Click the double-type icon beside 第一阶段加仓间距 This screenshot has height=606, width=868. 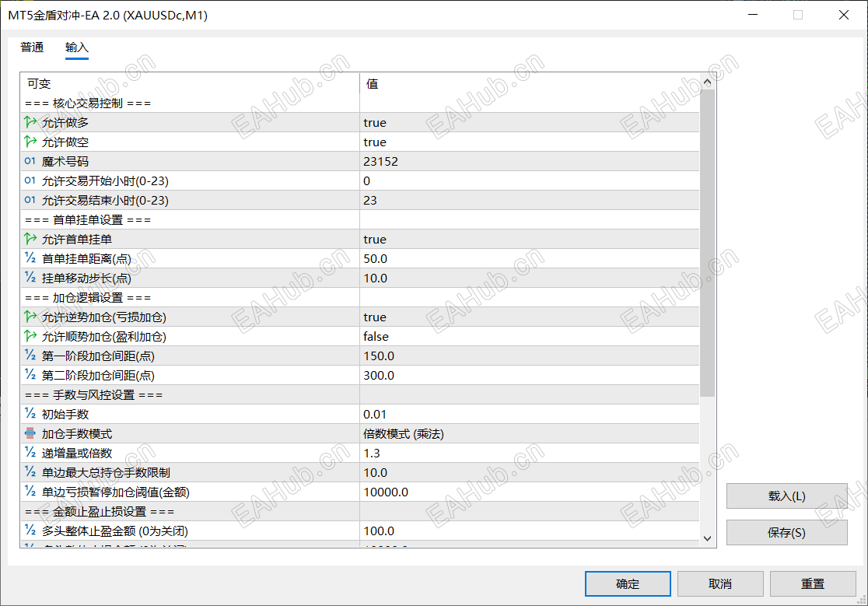pos(30,356)
